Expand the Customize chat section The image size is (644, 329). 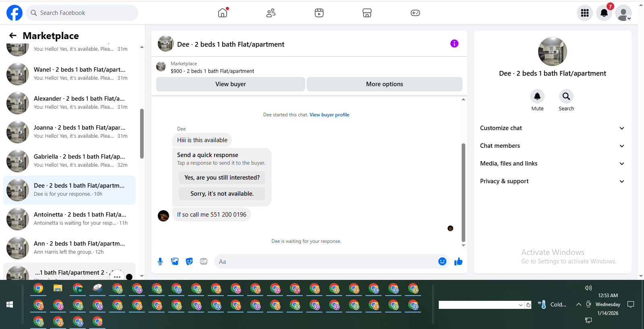click(x=552, y=128)
